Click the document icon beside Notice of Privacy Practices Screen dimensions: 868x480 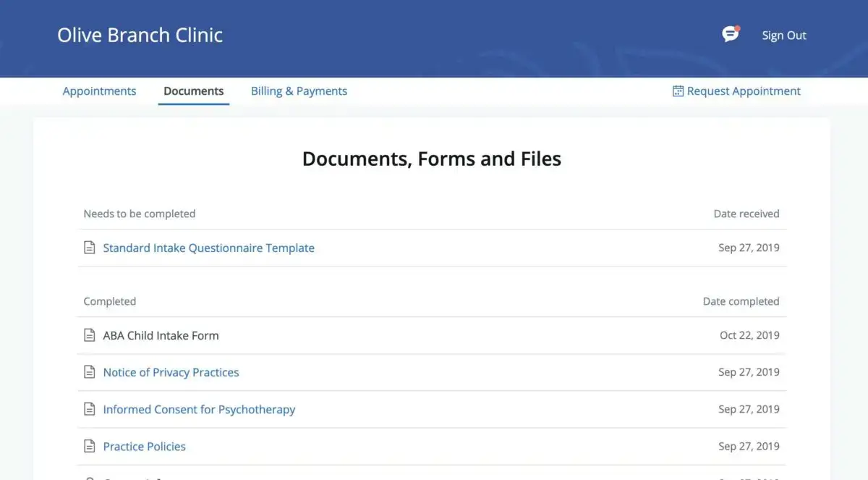click(x=90, y=372)
